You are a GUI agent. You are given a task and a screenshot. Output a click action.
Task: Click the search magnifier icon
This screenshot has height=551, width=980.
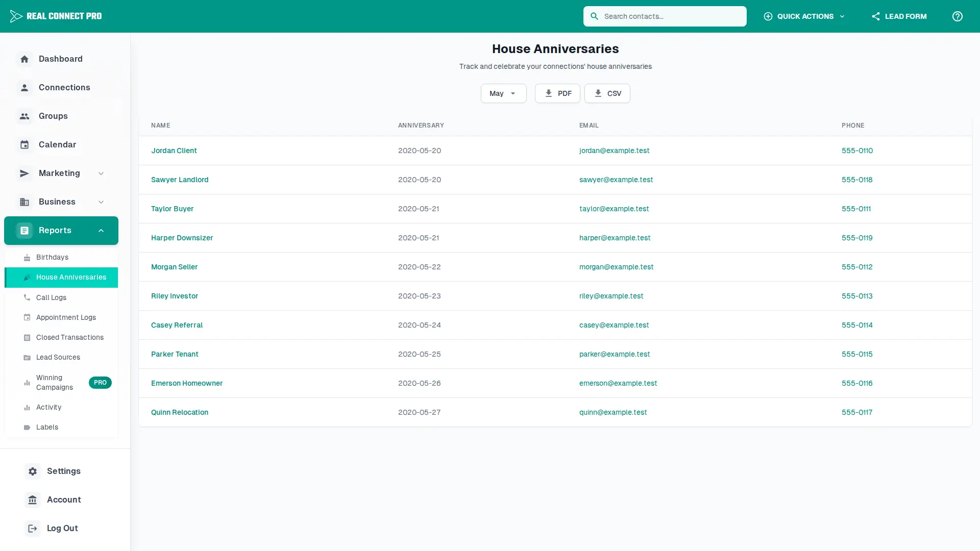594,16
